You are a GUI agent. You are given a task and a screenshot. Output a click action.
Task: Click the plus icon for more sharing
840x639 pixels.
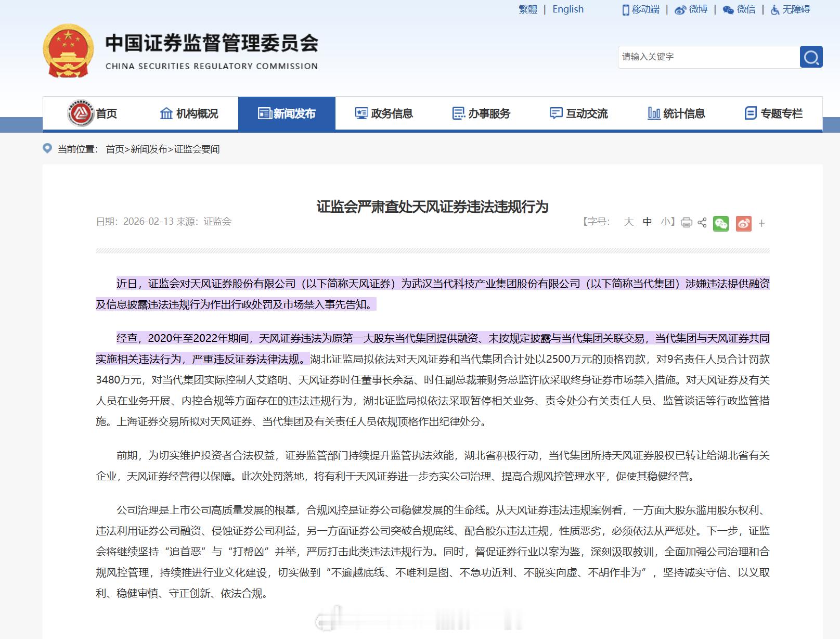761,223
